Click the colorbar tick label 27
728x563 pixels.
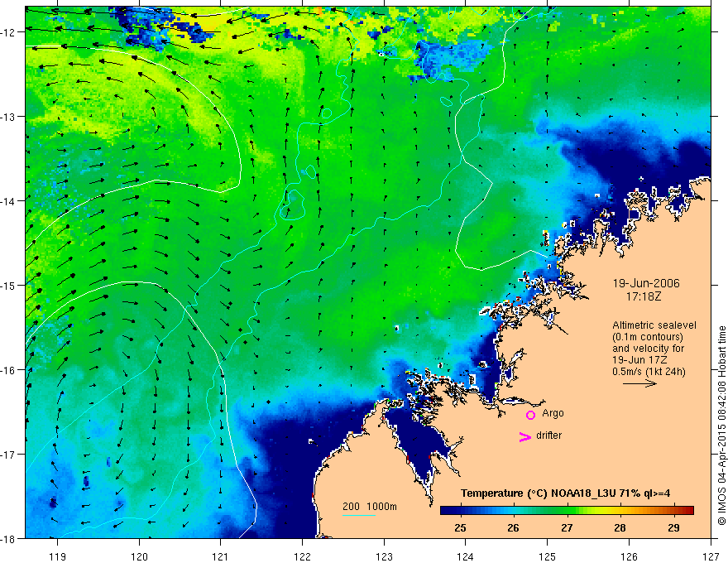pos(567,527)
